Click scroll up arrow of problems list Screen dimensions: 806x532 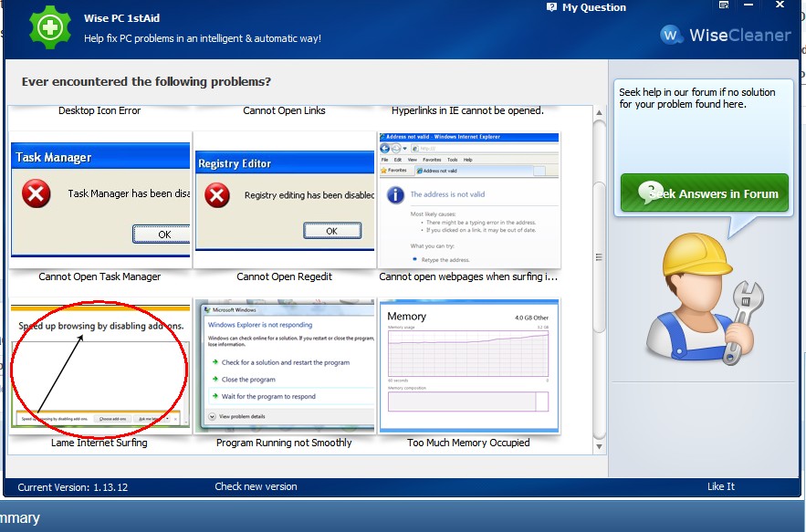pos(600,112)
